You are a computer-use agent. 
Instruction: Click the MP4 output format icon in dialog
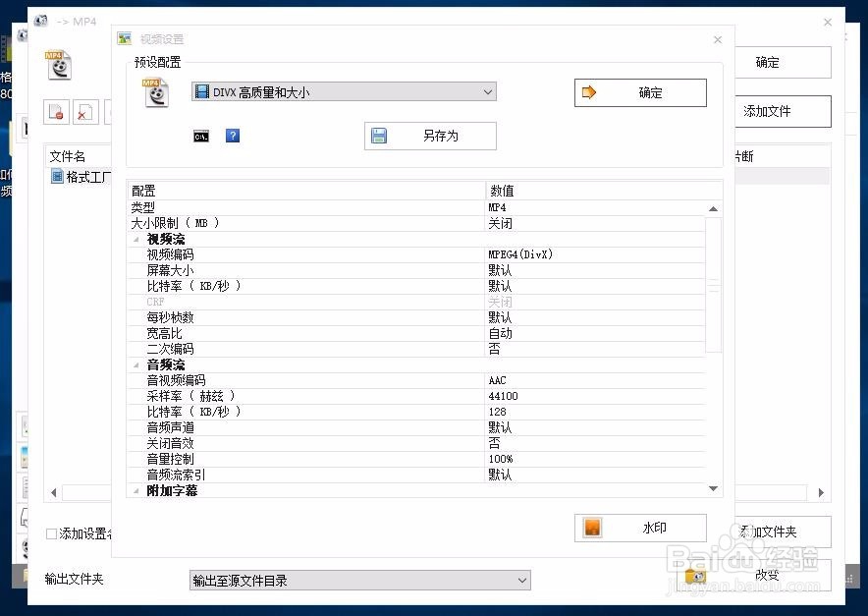pyautogui.click(x=155, y=90)
